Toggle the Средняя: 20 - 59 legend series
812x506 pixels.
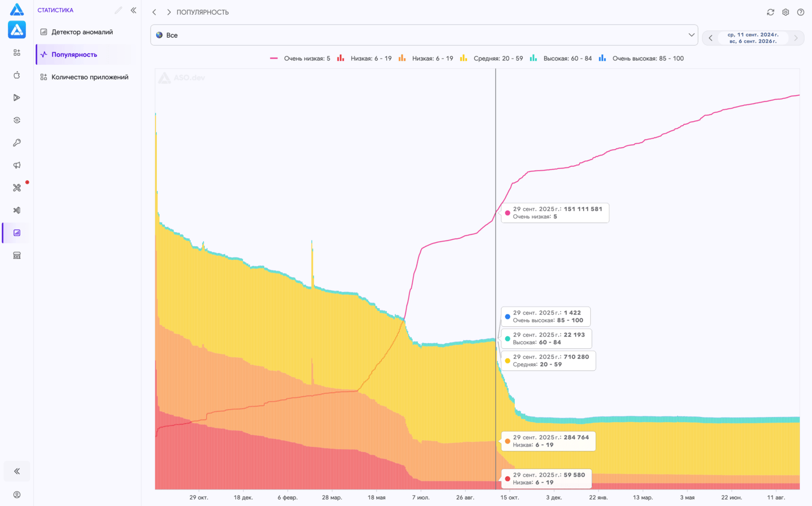click(491, 59)
